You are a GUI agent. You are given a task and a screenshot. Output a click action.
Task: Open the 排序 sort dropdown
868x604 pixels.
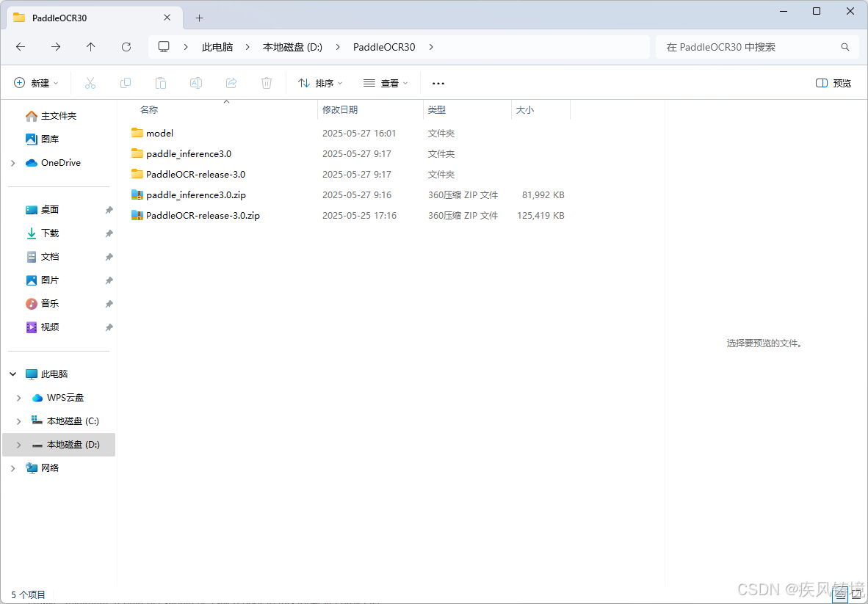point(320,83)
